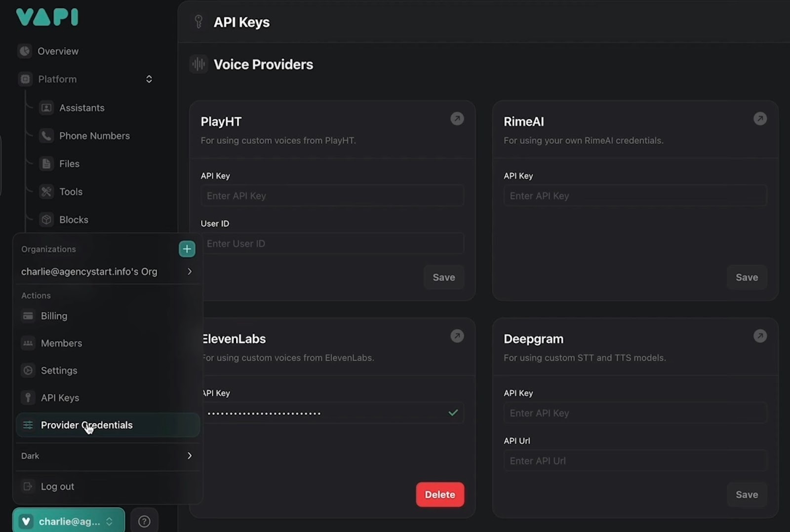The image size is (790, 532).
Task: Click the Actions section label
Action: click(36, 296)
